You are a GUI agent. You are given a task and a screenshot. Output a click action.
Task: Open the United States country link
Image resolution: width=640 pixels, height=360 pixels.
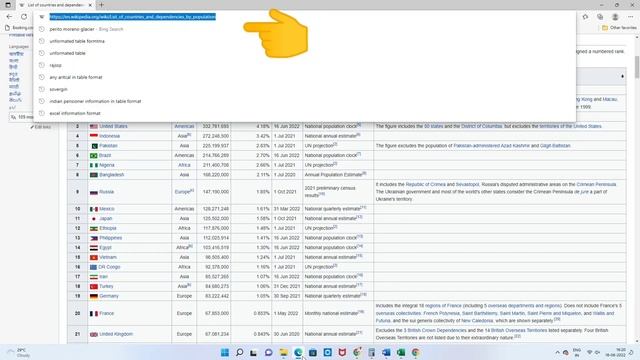point(113,126)
